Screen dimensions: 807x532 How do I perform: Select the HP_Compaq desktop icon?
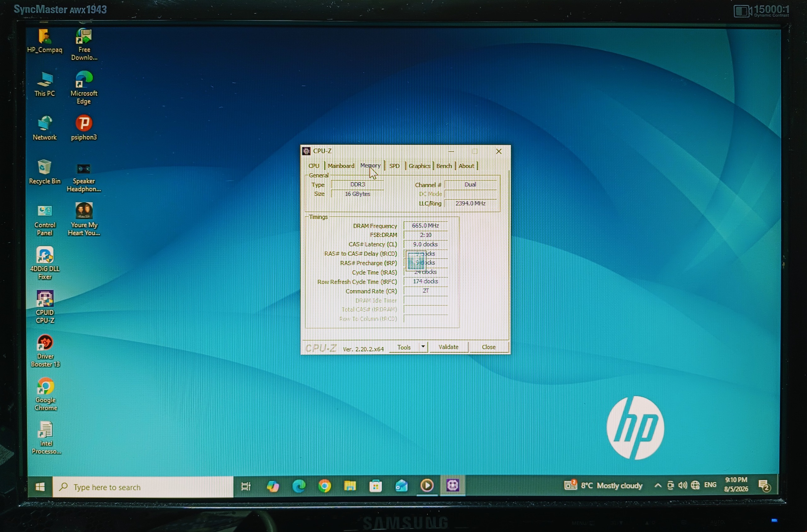[44, 41]
